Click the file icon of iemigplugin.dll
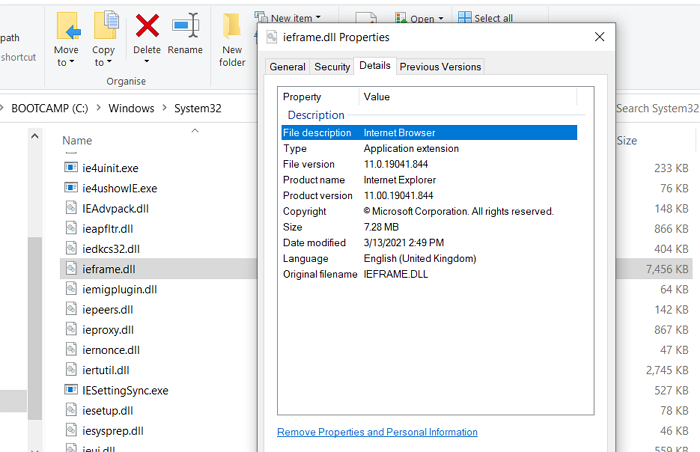Image resolution: width=700 pixels, height=452 pixels. point(71,289)
